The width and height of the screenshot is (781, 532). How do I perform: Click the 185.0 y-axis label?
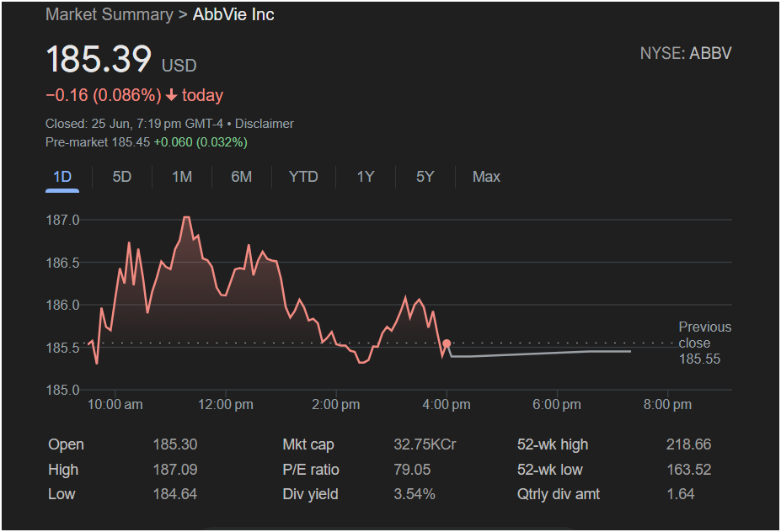[62, 391]
